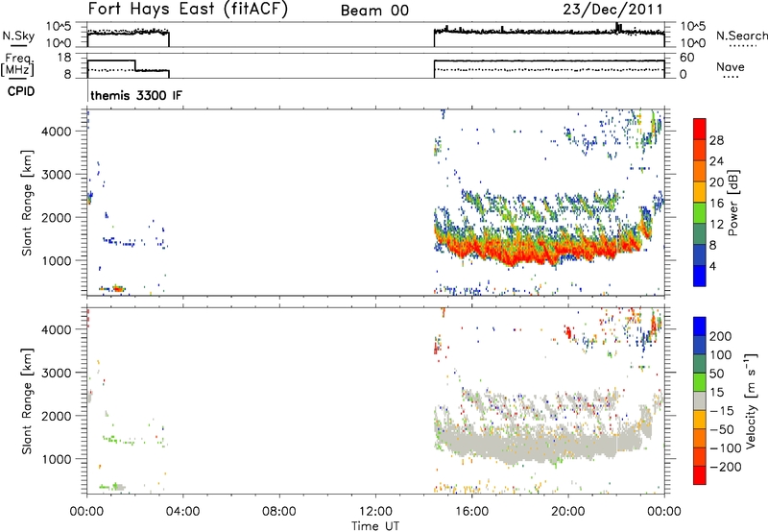Pick the yellow velocity segment between -50 and -15
The image size is (768, 532).
click(x=700, y=420)
